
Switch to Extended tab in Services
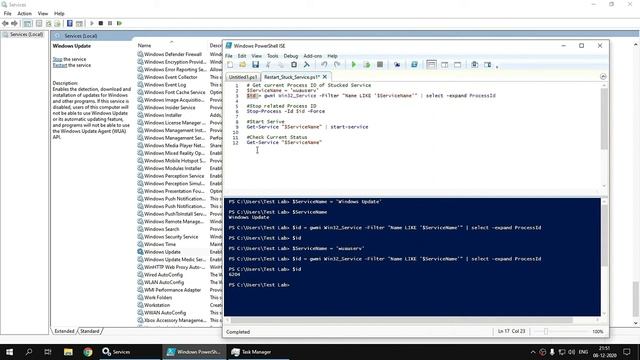click(64, 331)
